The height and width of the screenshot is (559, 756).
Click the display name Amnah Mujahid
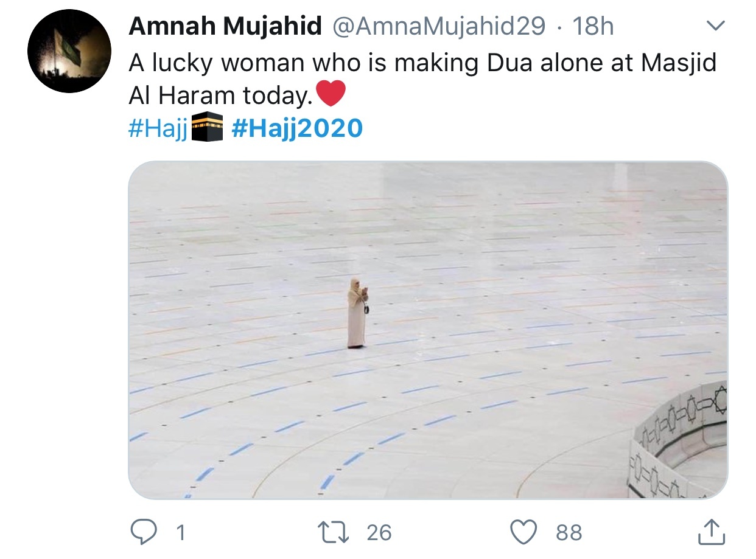(x=225, y=26)
